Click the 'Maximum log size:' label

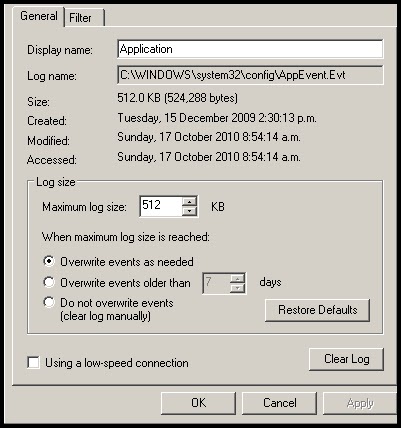coord(84,207)
